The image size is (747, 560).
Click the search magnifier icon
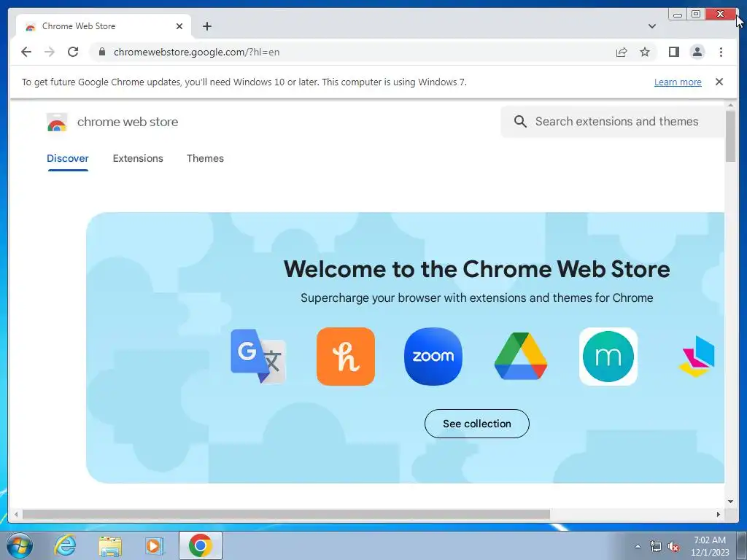coord(520,122)
